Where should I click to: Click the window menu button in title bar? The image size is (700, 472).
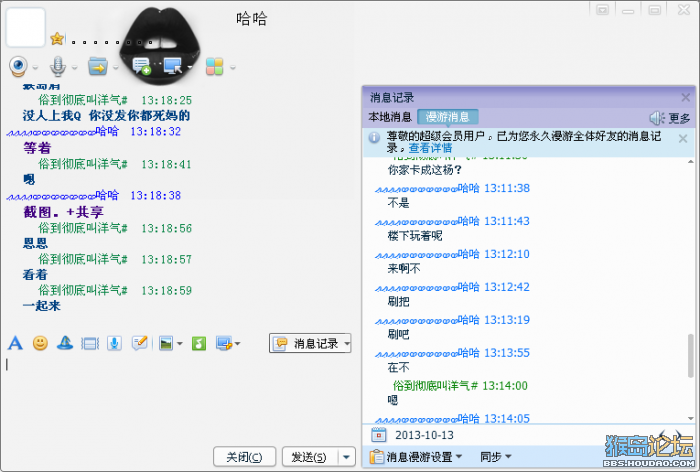pyautogui.click(x=603, y=9)
